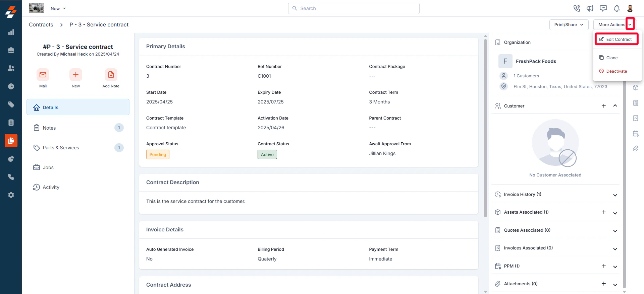Open the New dropdown in top bar
The width and height of the screenshot is (644, 294).
click(x=58, y=8)
